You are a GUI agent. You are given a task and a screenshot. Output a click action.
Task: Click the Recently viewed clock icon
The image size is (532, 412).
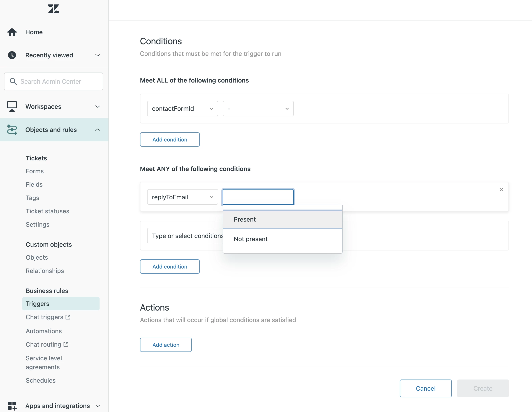12,55
